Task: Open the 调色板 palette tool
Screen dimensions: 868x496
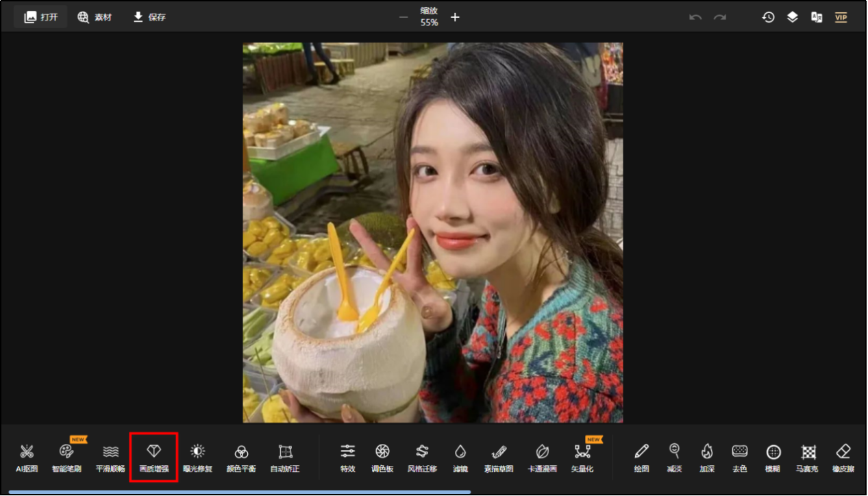Action: (x=382, y=457)
